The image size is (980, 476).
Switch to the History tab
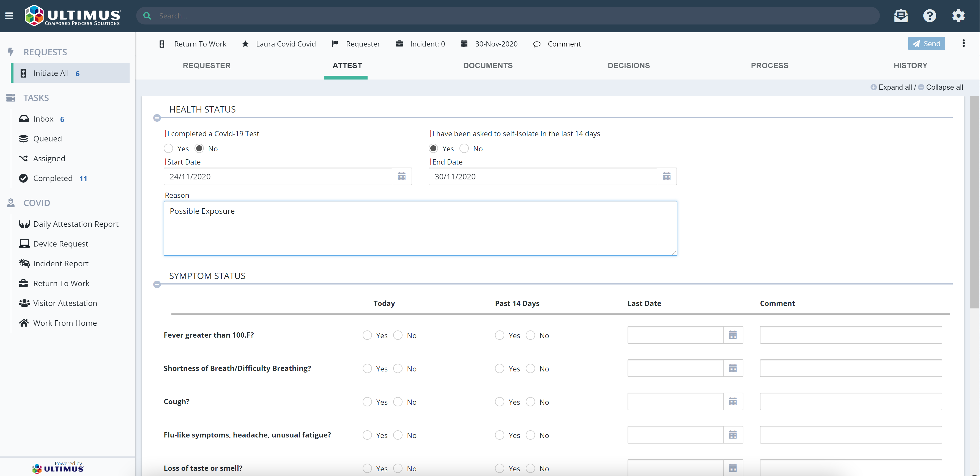coord(910,65)
